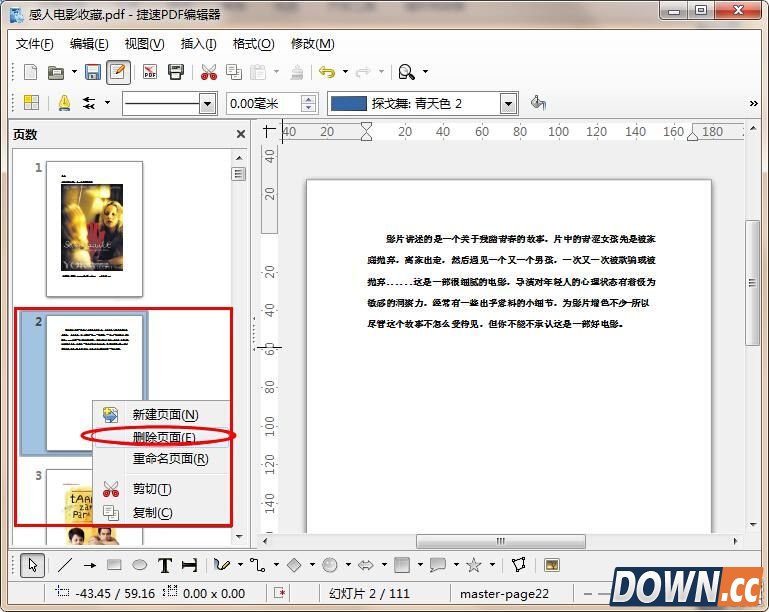Select the Rectangle shape tool
Viewport: 769px width, 612px height.
tap(114, 565)
